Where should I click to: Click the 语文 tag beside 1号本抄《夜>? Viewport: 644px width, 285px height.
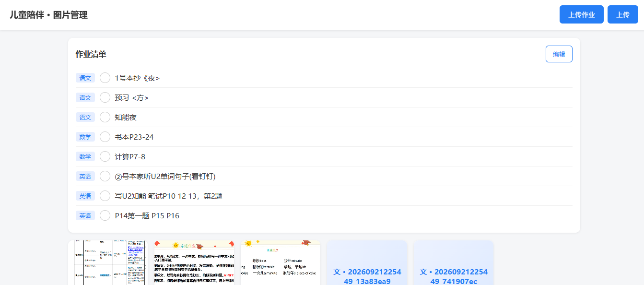pos(85,78)
